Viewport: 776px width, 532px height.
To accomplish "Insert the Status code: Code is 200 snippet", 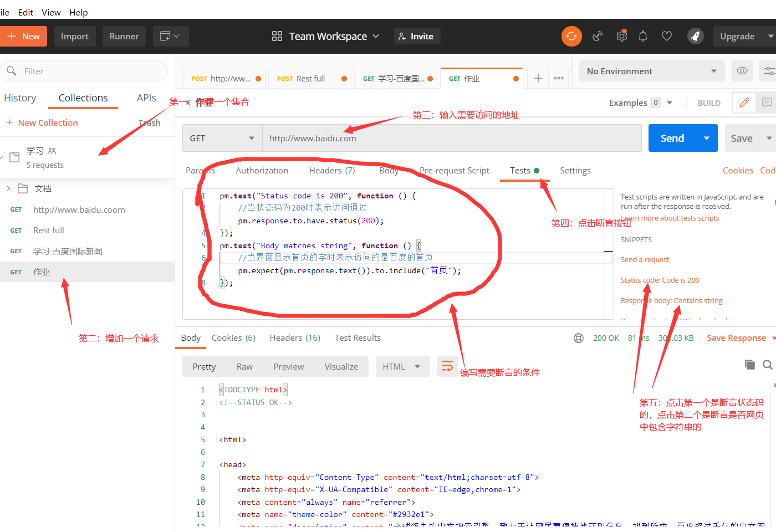I will click(x=660, y=280).
